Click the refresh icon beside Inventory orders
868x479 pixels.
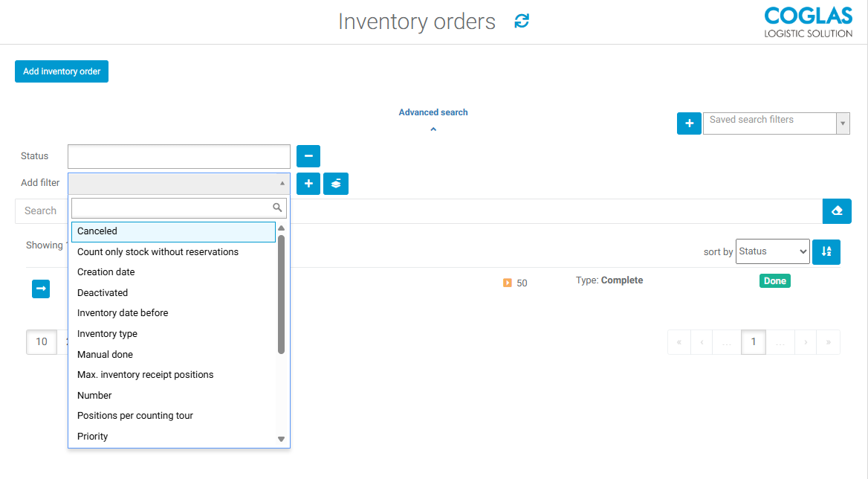[x=522, y=22]
